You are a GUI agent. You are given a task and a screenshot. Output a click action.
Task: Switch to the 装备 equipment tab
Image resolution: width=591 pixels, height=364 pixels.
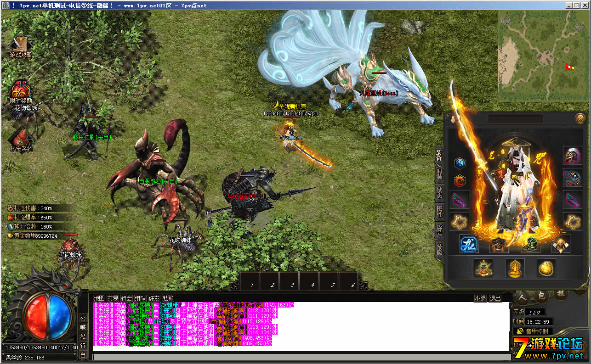[x=439, y=156]
